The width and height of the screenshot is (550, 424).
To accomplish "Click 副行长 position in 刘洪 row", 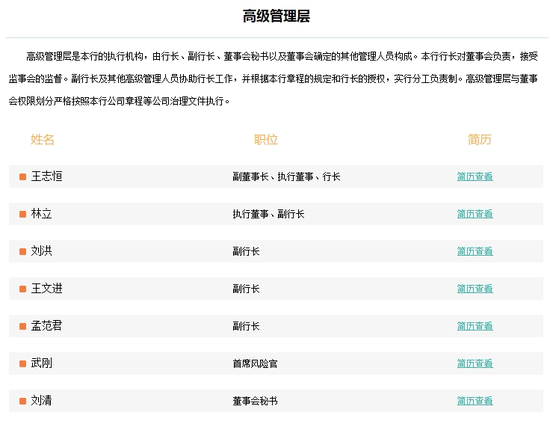I will click(246, 251).
